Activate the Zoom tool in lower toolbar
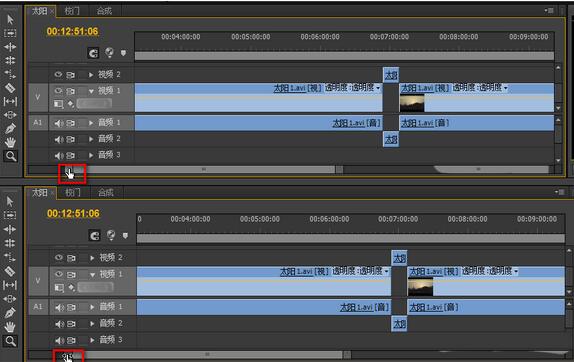 pos(10,341)
